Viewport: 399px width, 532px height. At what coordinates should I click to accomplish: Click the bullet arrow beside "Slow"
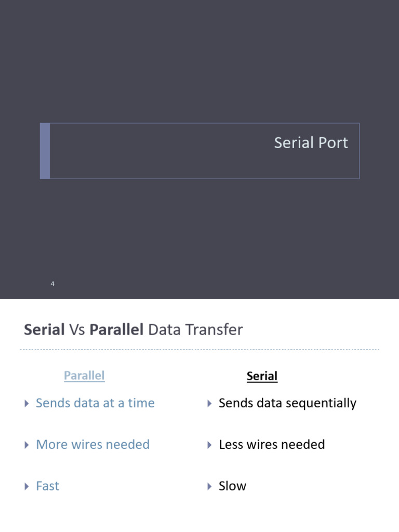pos(209,487)
